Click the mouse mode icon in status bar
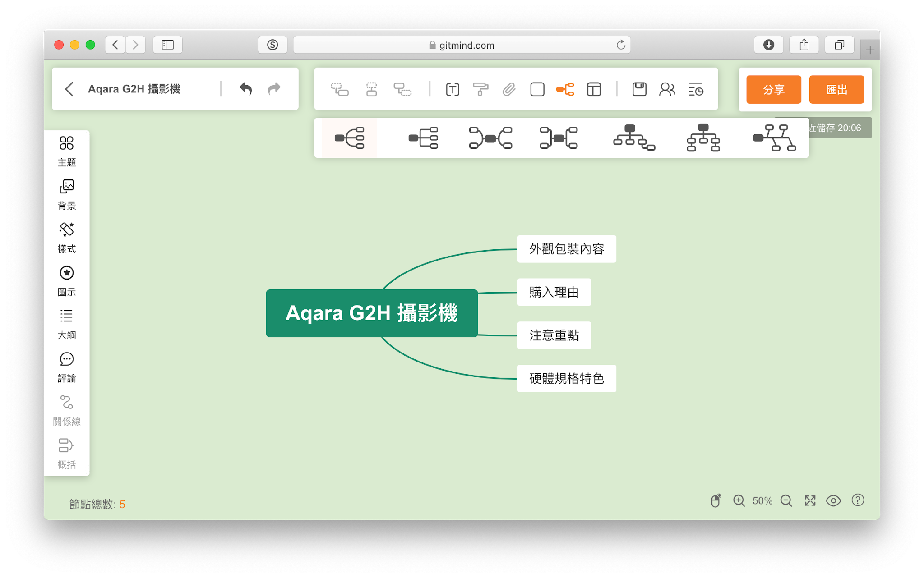 click(716, 500)
